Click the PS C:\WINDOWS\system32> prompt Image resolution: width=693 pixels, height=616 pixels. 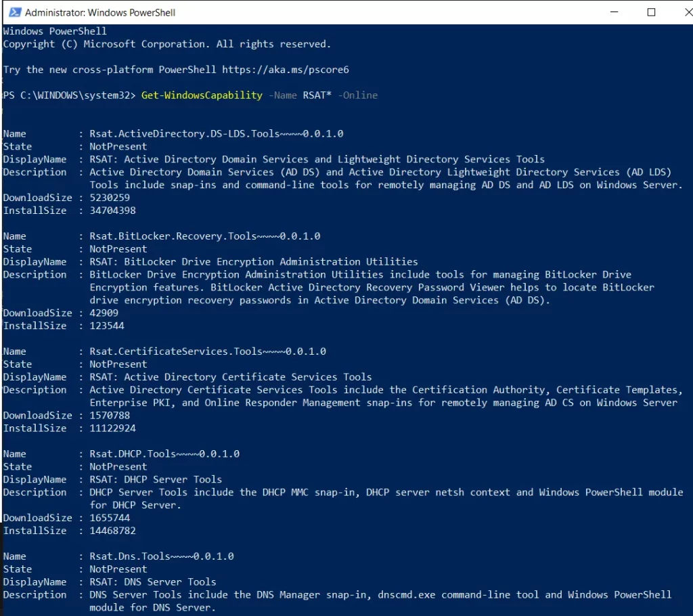pyautogui.click(x=69, y=95)
